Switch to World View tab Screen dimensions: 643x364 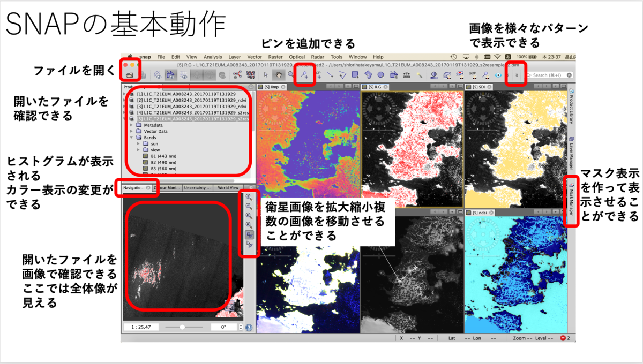[x=229, y=188]
